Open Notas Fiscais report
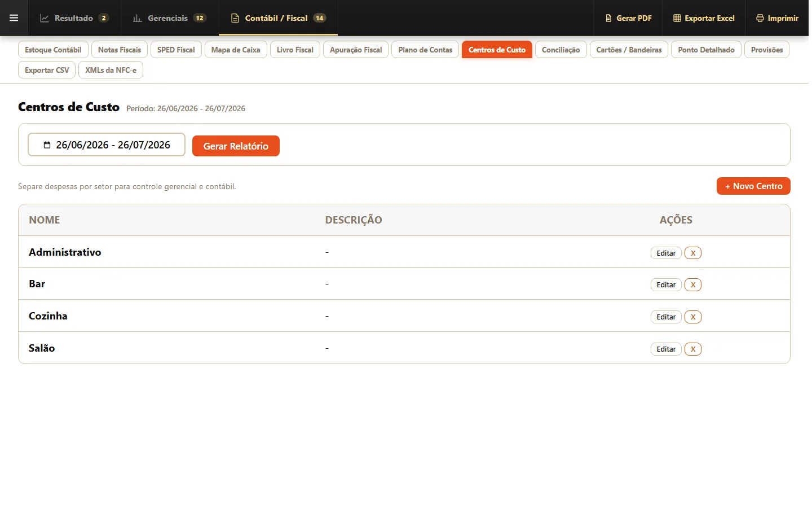The image size is (812, 508). click(120, 50)
